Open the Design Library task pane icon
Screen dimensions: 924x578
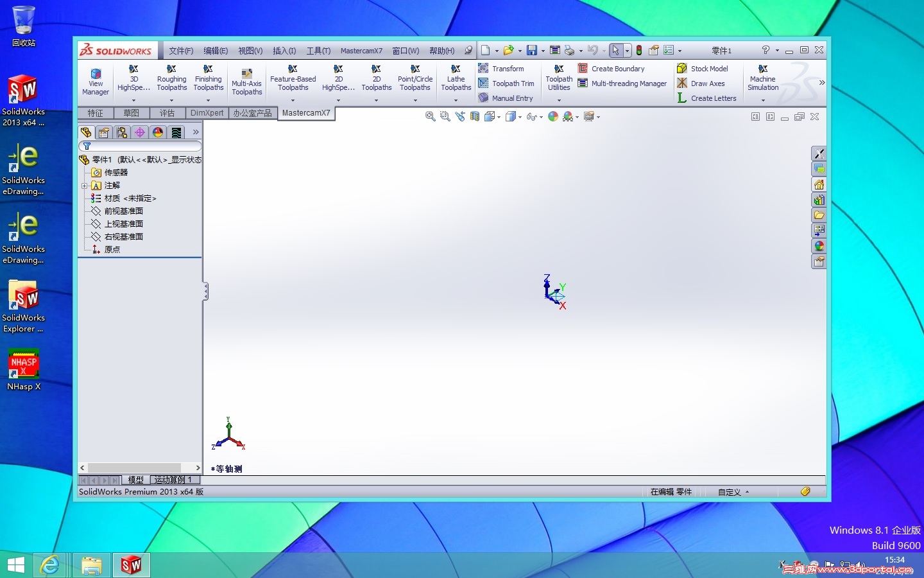click(x=819, y=200)
